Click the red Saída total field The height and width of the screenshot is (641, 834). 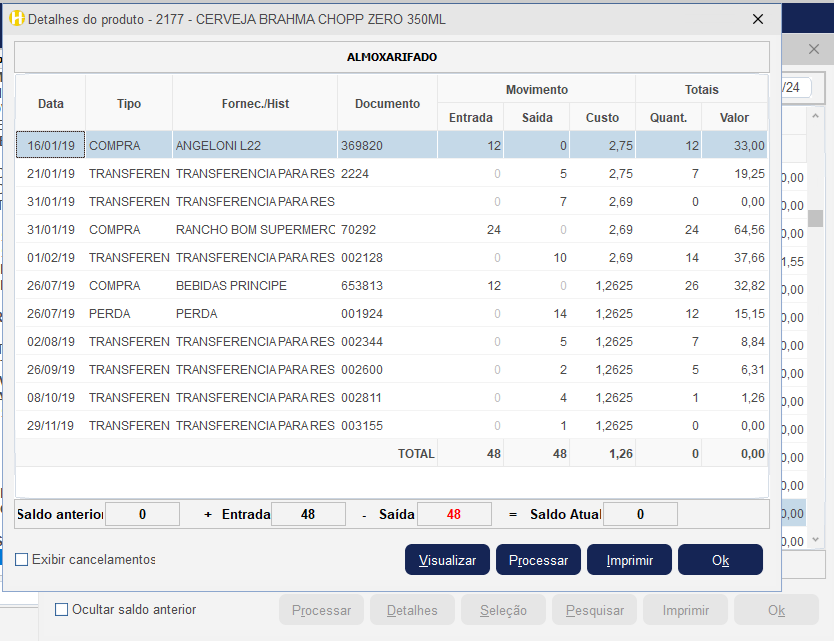pyautogui.click(x=454, y=515)
